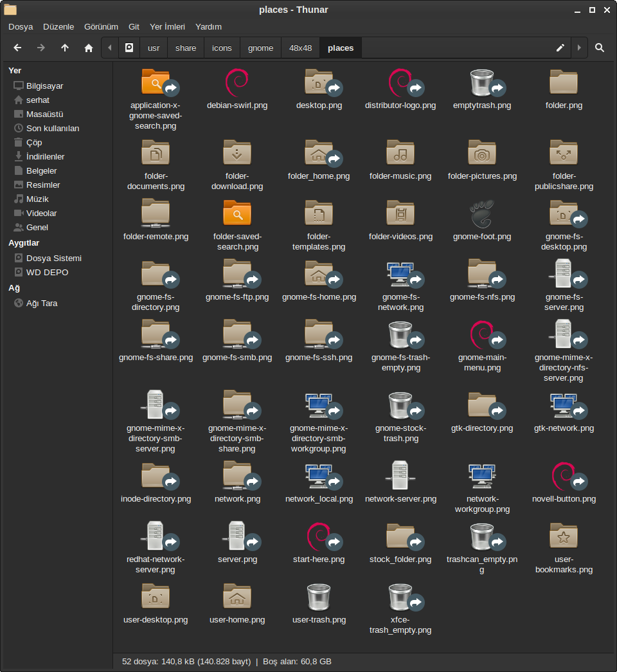Jump to the gnome path button
The height and width of the screenshot is (672, 617).
click(x=260, y=48)
